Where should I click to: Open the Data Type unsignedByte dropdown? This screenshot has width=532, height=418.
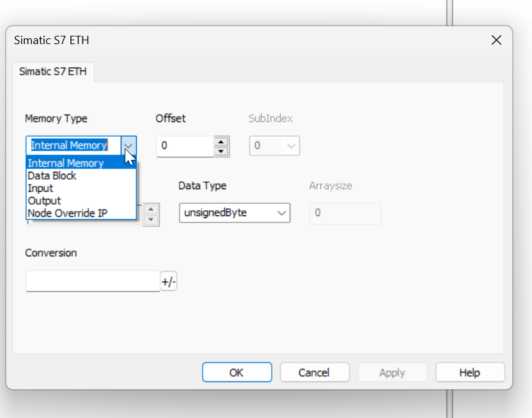click(235, 213)
